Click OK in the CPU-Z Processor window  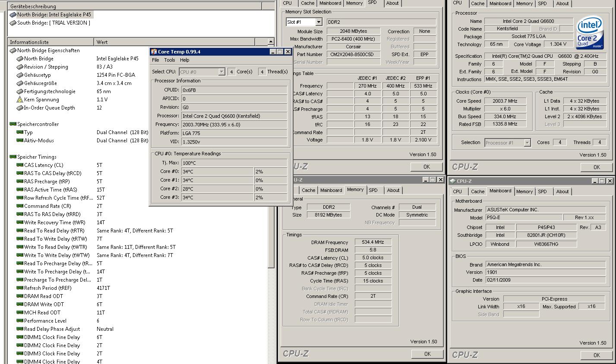(x=597, y=167)
